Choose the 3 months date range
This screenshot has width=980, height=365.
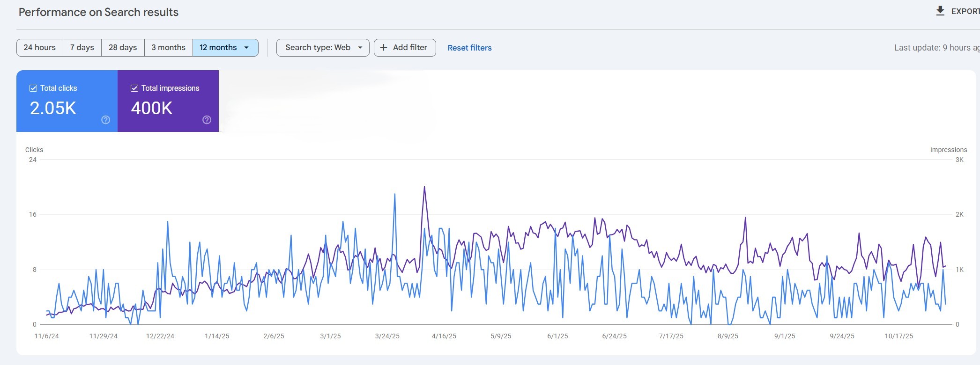pyautogui.click(x=168, y=48)
